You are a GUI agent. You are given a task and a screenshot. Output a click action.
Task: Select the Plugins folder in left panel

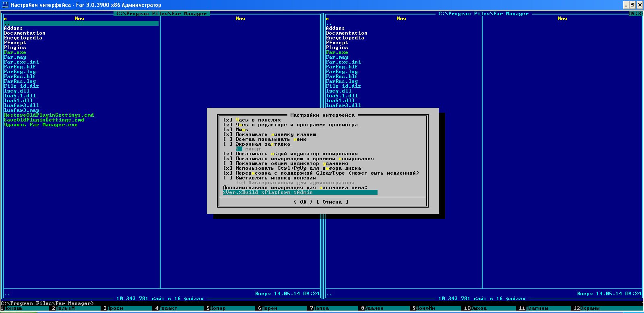coord(15,47)
